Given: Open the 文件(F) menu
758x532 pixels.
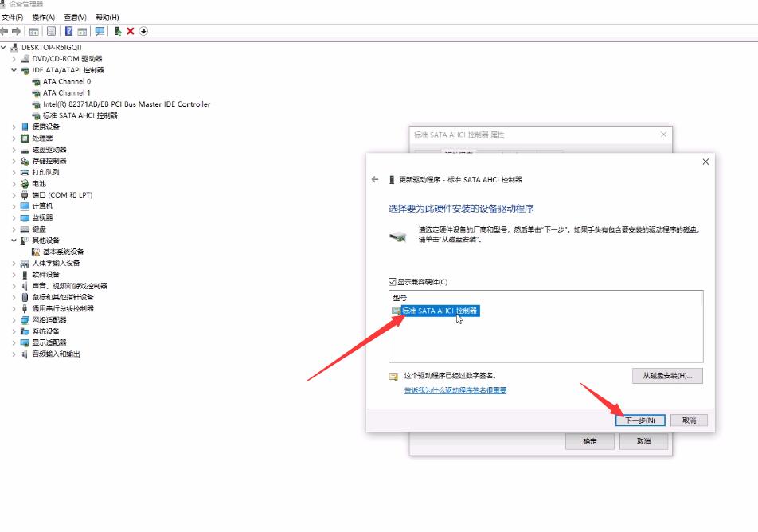Looking at the screenshot, I should click(x=12, y=18).
